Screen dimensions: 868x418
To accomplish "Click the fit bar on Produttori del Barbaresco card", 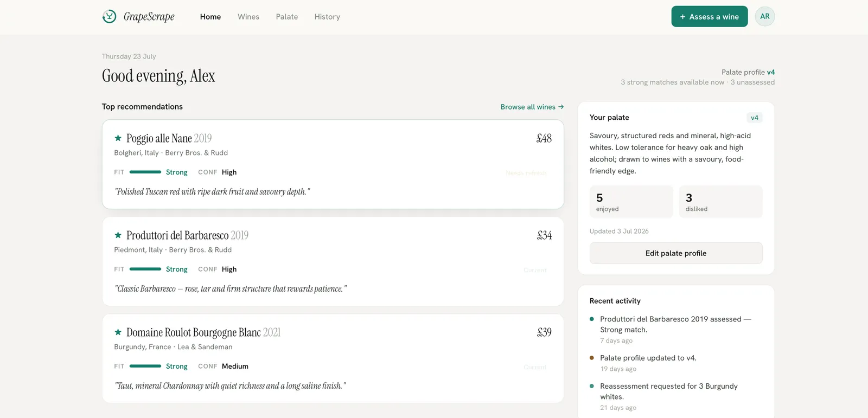I will point(145,269).
